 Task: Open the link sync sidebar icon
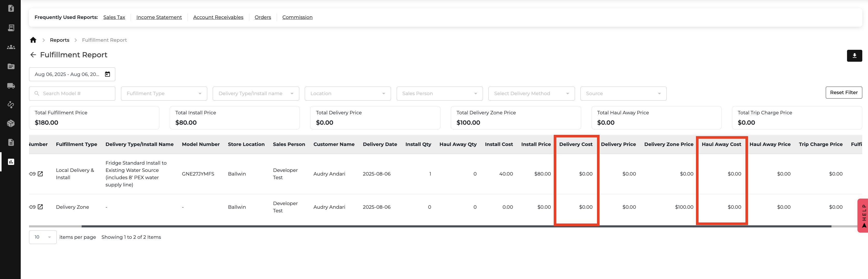(x=11, y=104)
